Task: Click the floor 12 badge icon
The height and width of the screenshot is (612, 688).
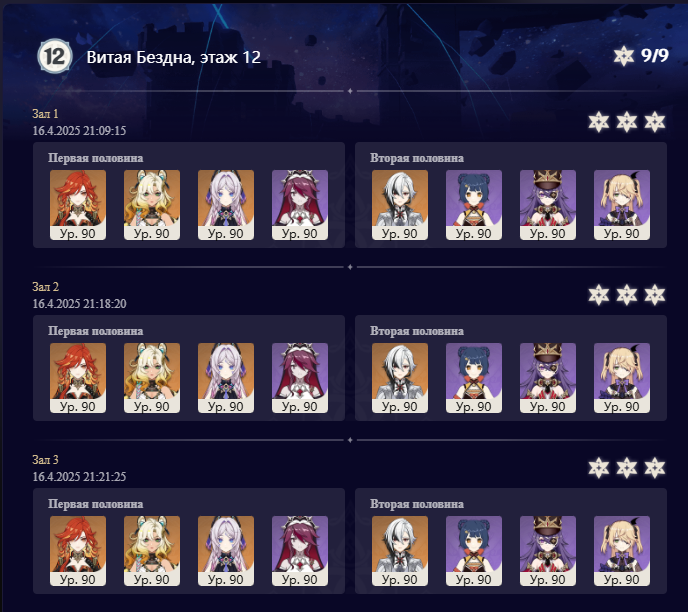Action: click(55, 57)
